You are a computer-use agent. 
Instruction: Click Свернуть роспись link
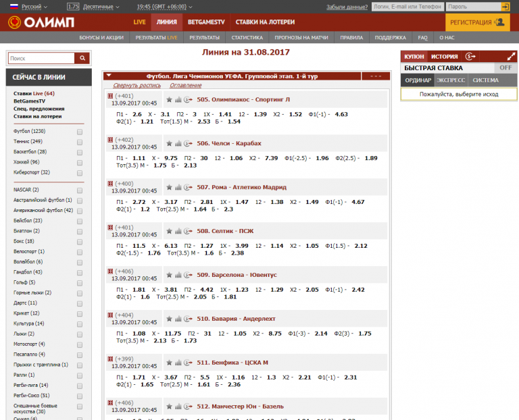point(137,85)
